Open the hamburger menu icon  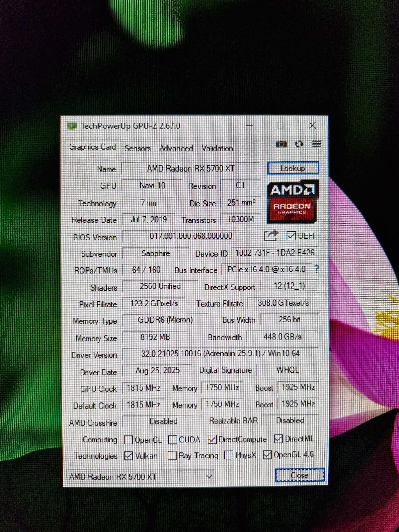(x=317, y=144)
